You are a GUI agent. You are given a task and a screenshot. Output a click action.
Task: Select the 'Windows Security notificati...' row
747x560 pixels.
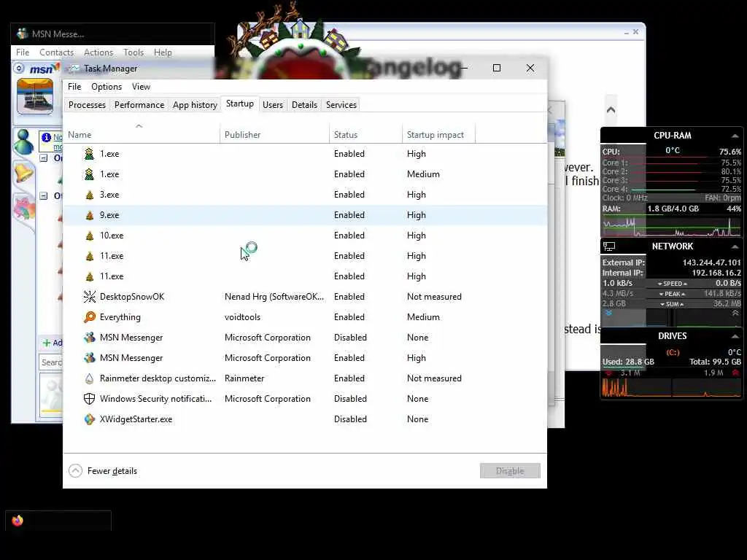305,399
